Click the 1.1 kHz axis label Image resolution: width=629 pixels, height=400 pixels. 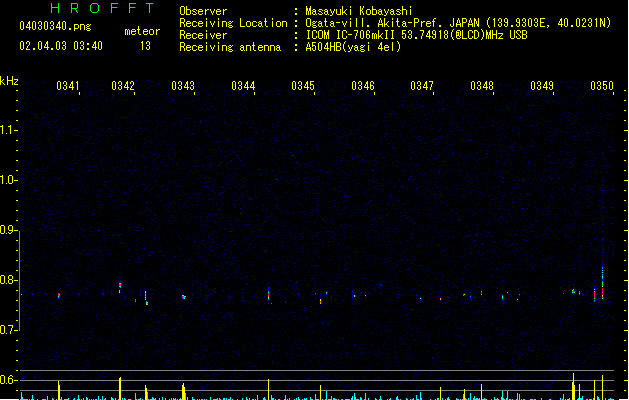8,130
